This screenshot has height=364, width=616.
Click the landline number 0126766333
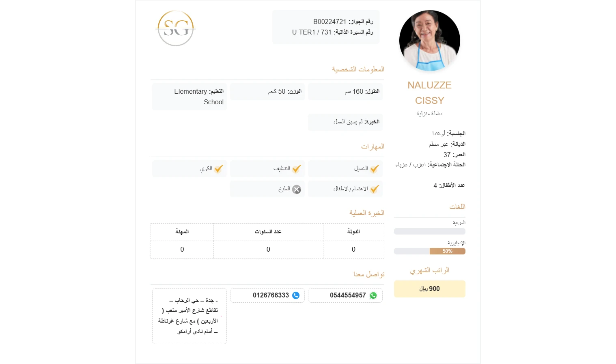pos(271,295)
